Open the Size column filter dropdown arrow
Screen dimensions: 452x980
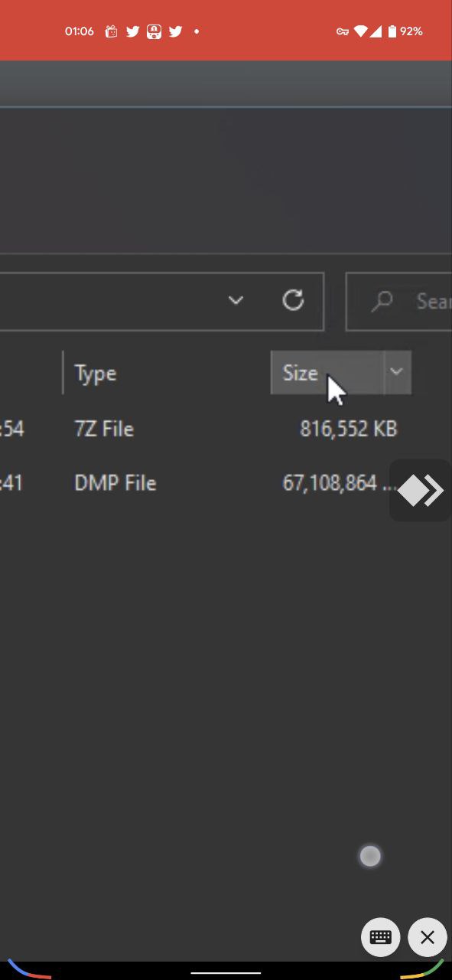(396, 372)
